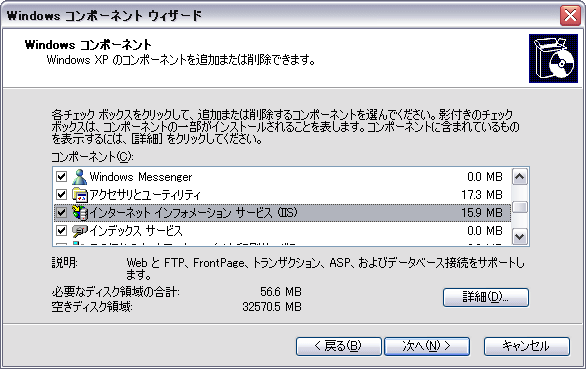Screen dimensions: 586x369
Task: Select the インデックス サービス row text
Action: point(136,231)
